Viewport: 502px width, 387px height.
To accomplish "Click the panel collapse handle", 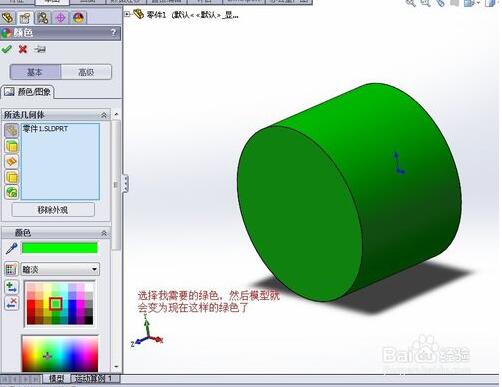I will [126, 183].
